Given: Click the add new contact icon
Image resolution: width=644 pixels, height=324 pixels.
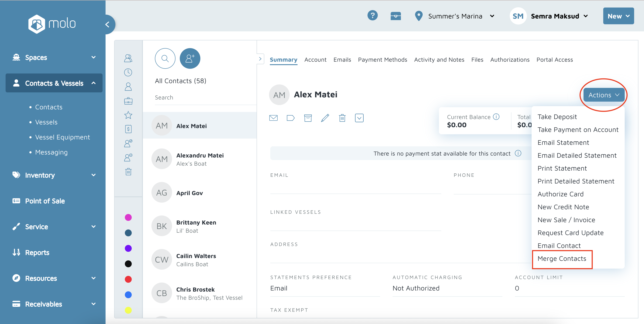Looking at the screenshot, I should pyautogui.click(x=190, y=58).
